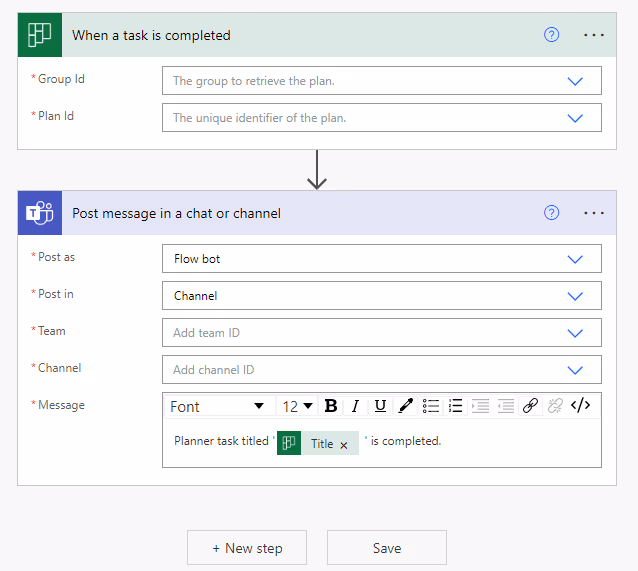Screen dimensions: 638x571
Task: Decrease indent in message editor
Action: click(506, 406)
